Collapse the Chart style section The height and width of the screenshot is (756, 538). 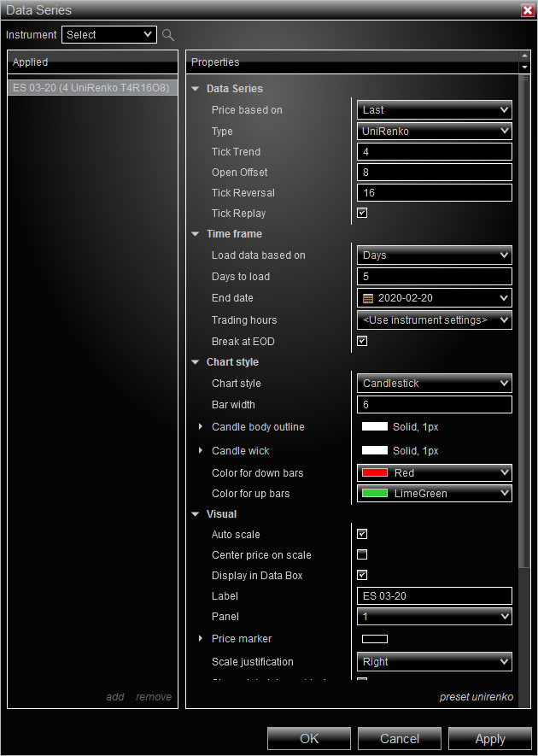[x=196, y=362]
